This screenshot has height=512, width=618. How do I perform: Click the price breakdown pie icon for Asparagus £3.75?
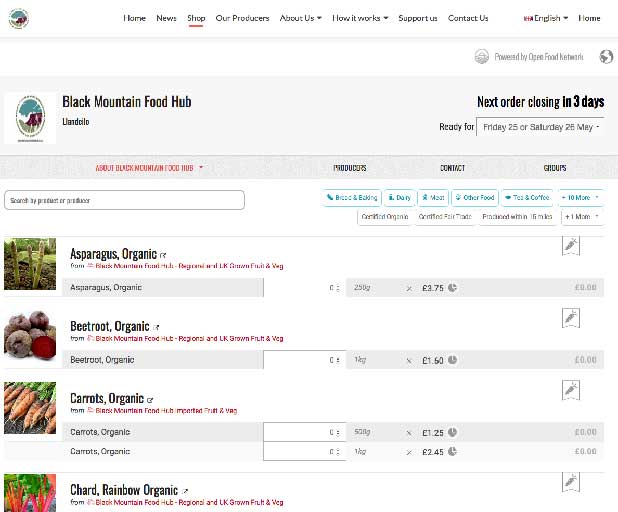pyautogui.click(x=452, y=287)
